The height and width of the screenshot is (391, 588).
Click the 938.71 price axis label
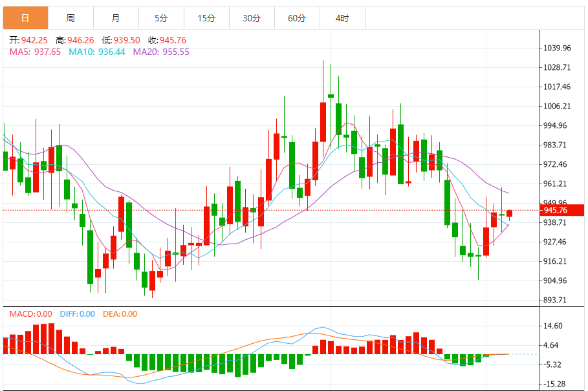click(556, 222)
